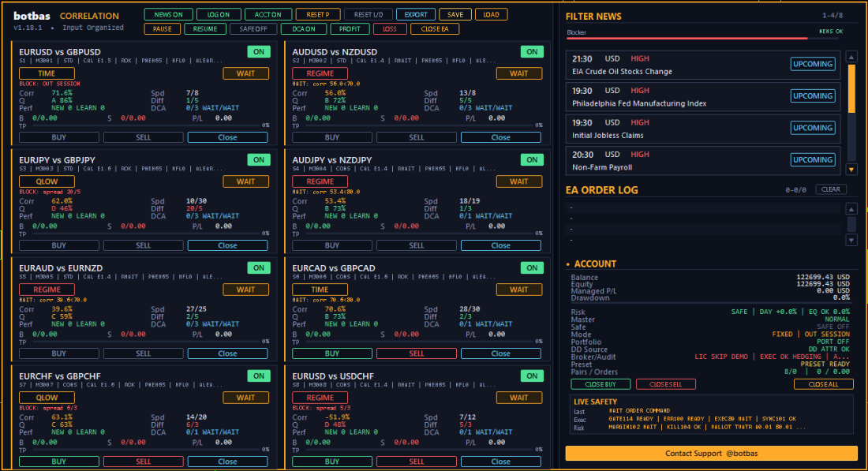Click red SELL for EURUSD vs USDCHF

pos(417,461)
